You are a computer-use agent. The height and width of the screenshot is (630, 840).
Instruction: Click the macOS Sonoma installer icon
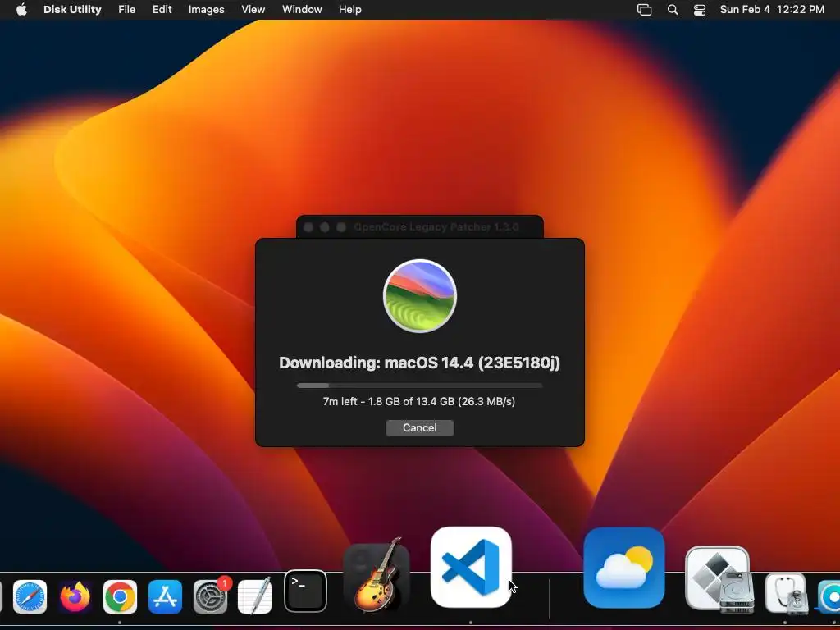click(x=420, y=295)
